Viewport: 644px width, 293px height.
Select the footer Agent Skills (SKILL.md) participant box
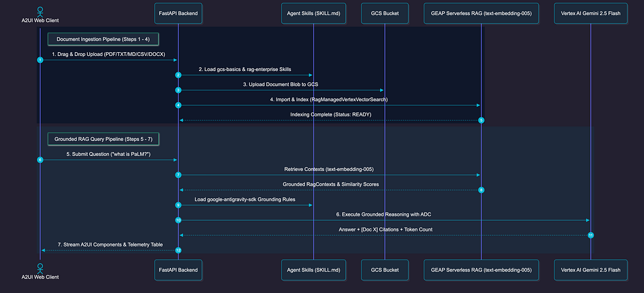313,270
